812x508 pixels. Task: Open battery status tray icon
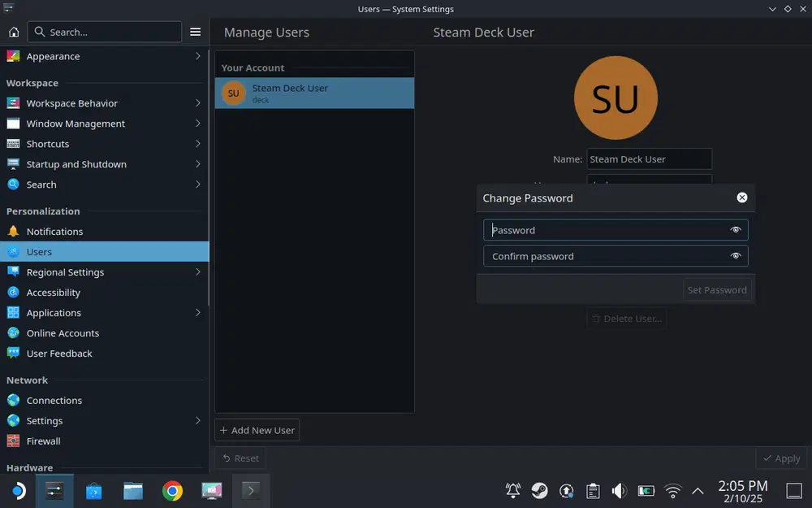646,490
